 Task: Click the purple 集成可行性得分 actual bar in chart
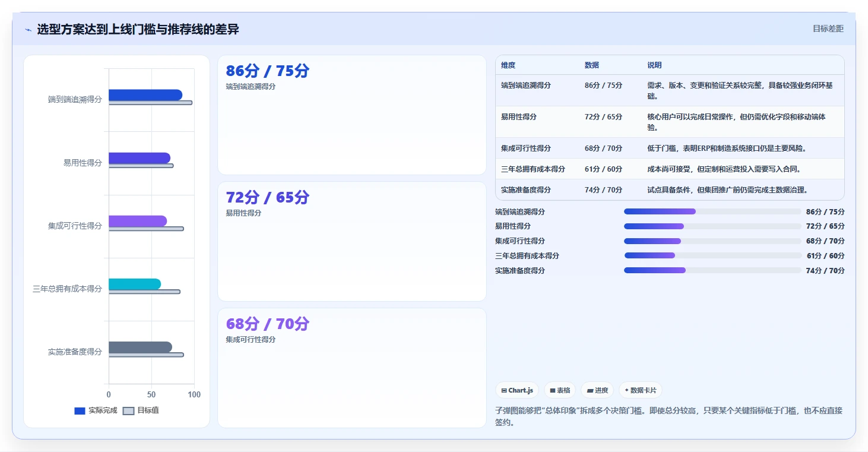pyautogui.click(x=138, y=221)
